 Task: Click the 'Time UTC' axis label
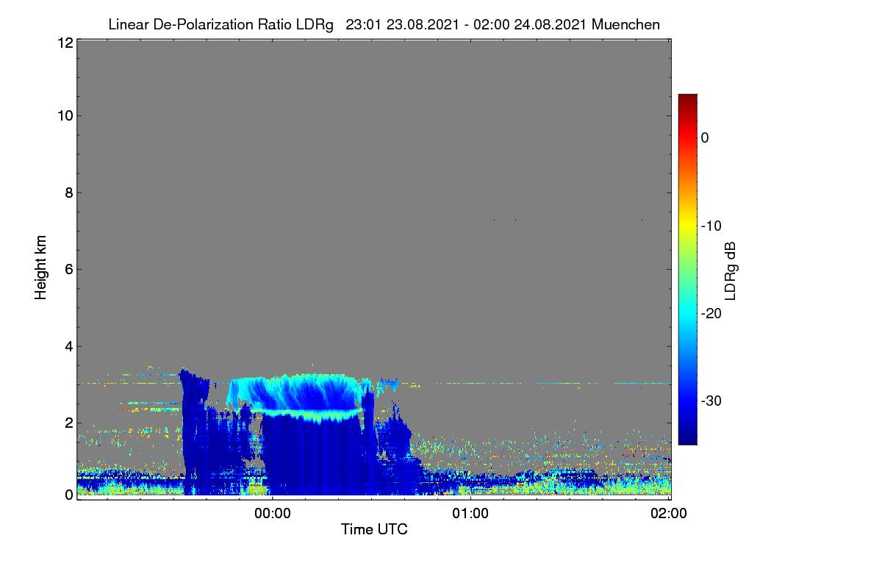(x=374, y=529)
